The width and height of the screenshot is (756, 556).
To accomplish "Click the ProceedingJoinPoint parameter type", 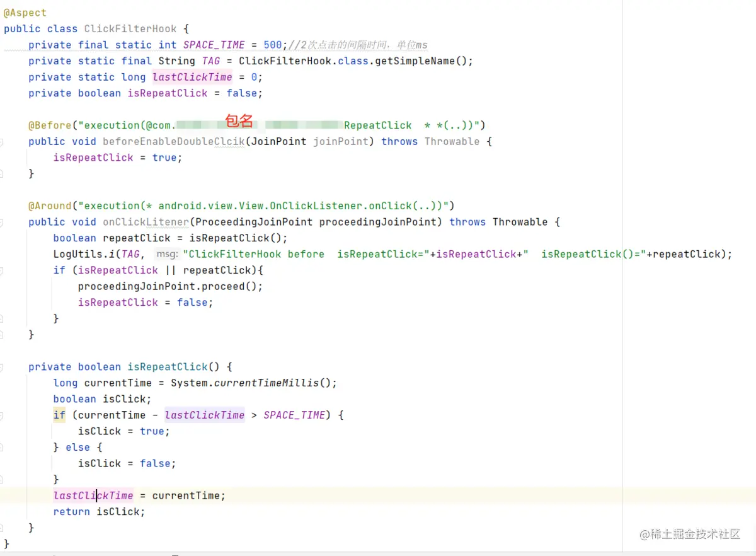I will tap(254, 222).
